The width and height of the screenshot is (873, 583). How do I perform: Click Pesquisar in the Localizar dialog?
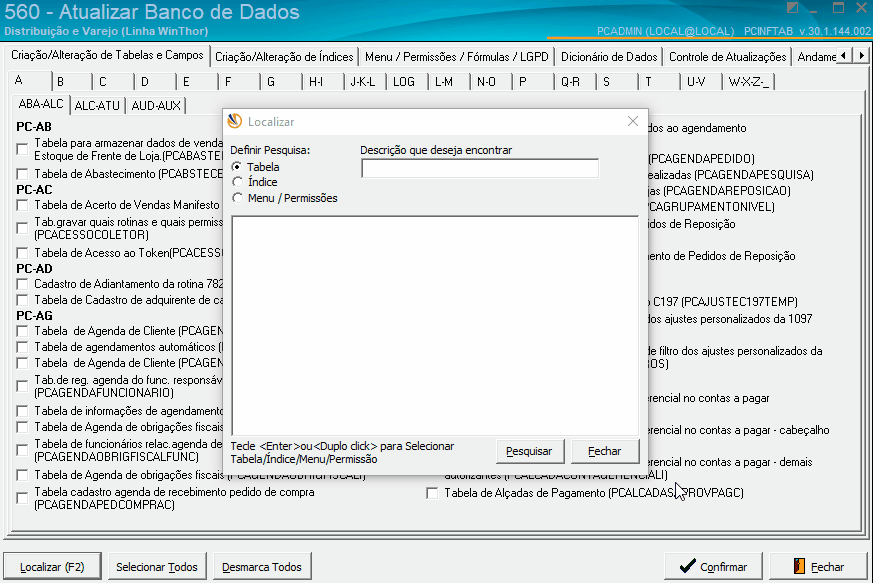click(x=529, y=451)
